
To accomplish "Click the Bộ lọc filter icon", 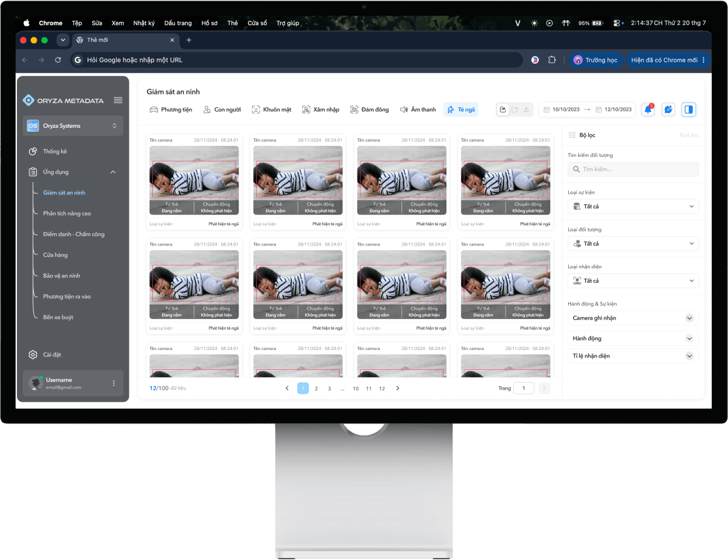I will 572,135.
